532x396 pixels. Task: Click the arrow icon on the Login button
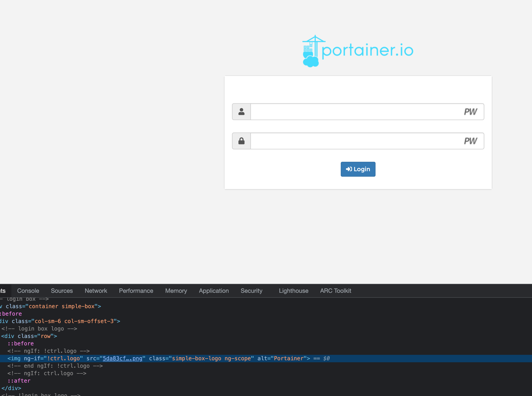click(349, 169)
